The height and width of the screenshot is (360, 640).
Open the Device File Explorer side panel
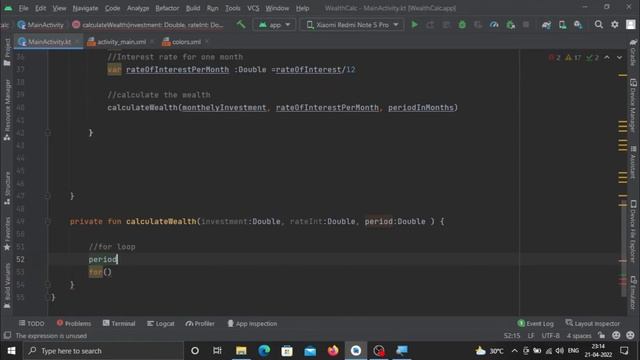(x=633, y=231)
